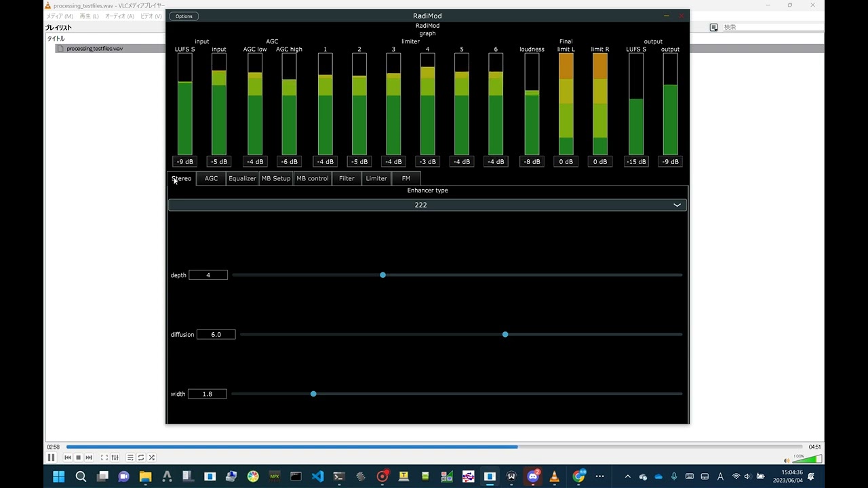
Task: Go to previous track in VLC
Action: click(68, 457)
